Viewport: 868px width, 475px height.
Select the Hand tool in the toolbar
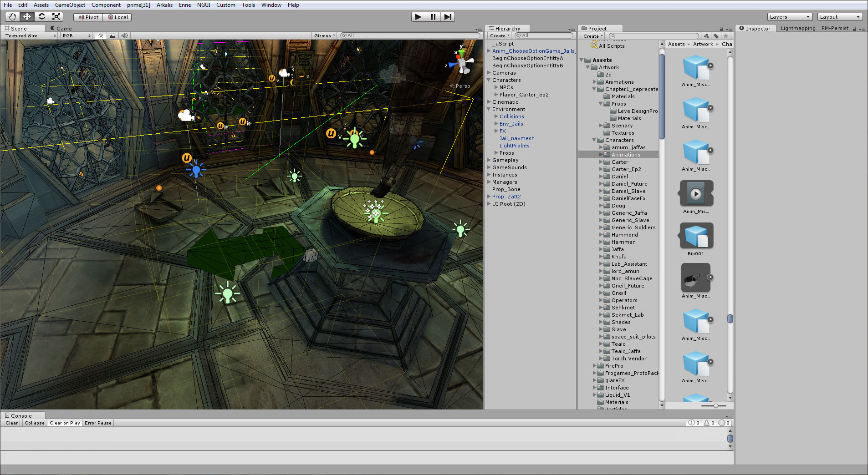[12, 17]
